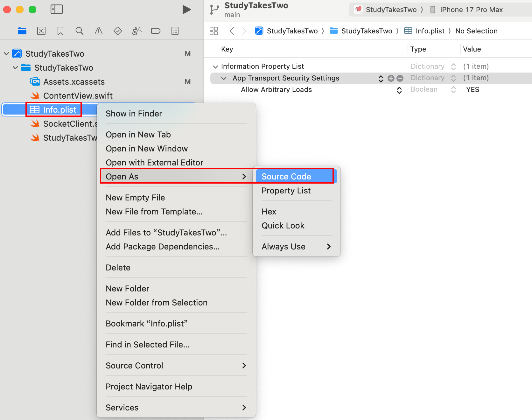Collapse the StudyTakesTwo project root
The width and height of the screenshot is (532, 420).
click(6, 53)
